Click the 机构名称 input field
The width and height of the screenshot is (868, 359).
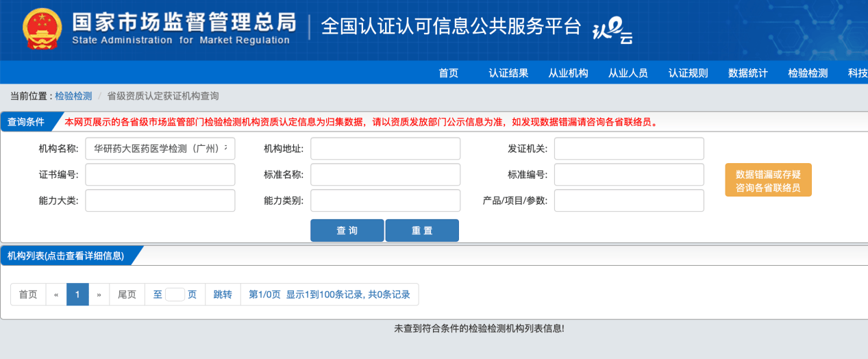pos(160,149)
